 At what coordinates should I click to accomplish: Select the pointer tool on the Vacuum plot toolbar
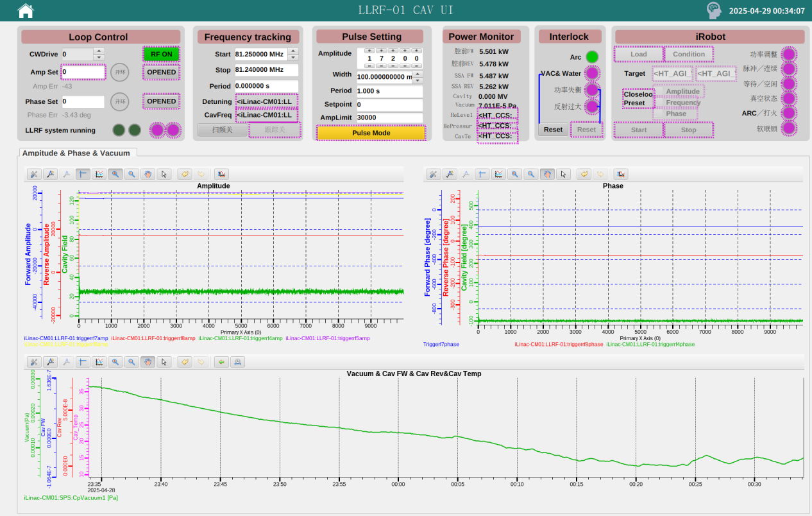pyautogui.click(x=164, y=362)
